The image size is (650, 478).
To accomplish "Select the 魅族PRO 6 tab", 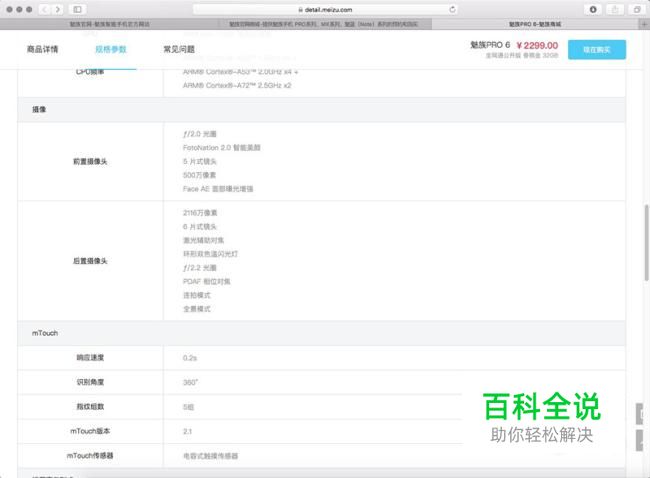I will coord(535,24).
